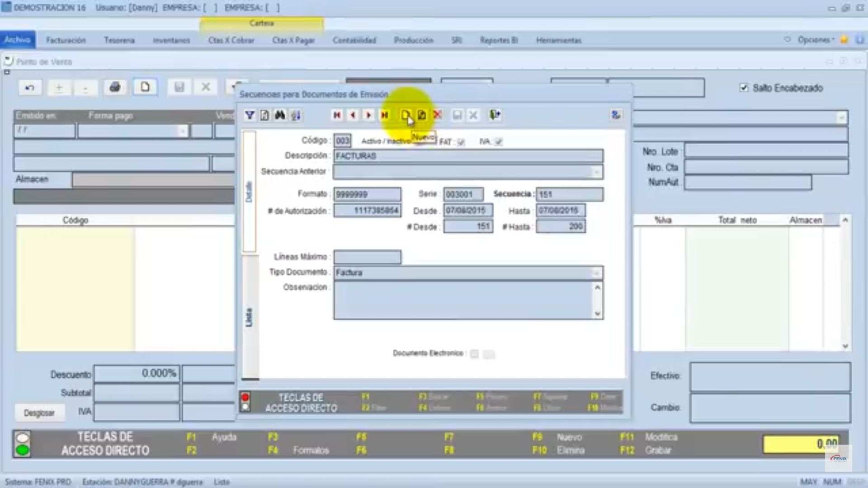Viewport: 868px width, 488px height.
Task: Select the Modificar edit icon next to Nuevo
Action: (x=422, y=115)
